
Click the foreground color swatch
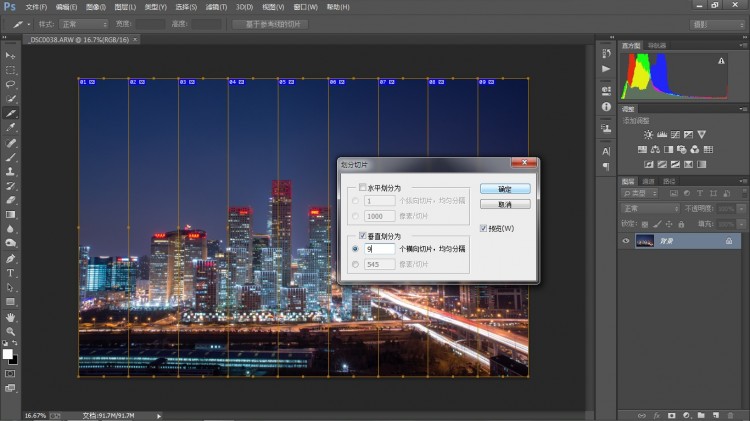point(8,353)
